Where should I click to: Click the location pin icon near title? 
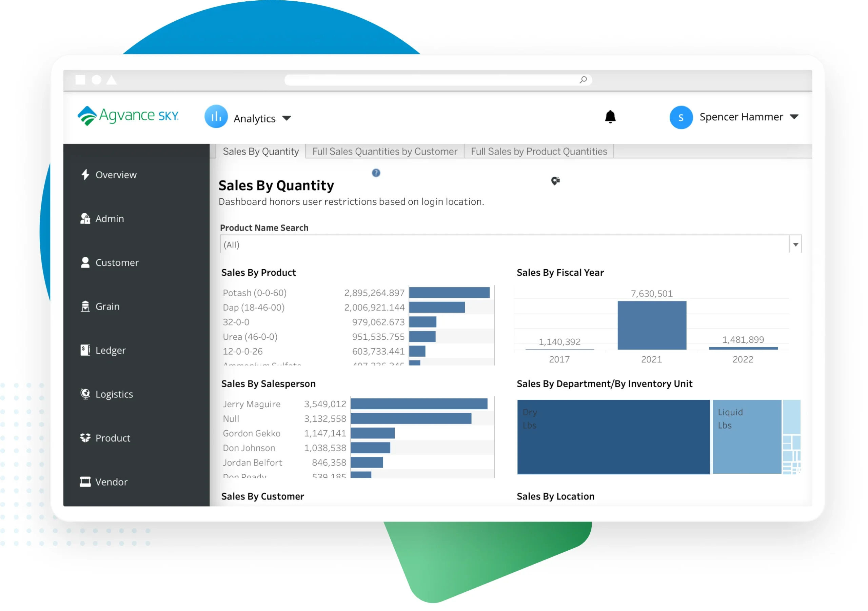555,181
